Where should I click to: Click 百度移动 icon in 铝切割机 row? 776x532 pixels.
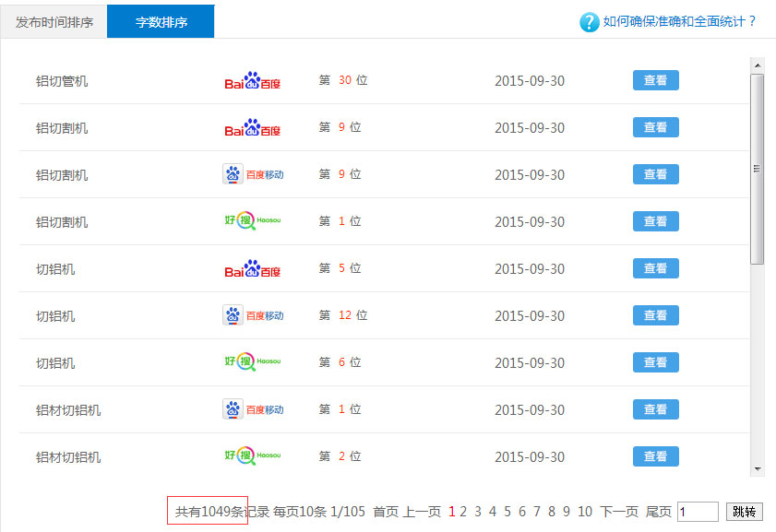click(x=253, y=174)
